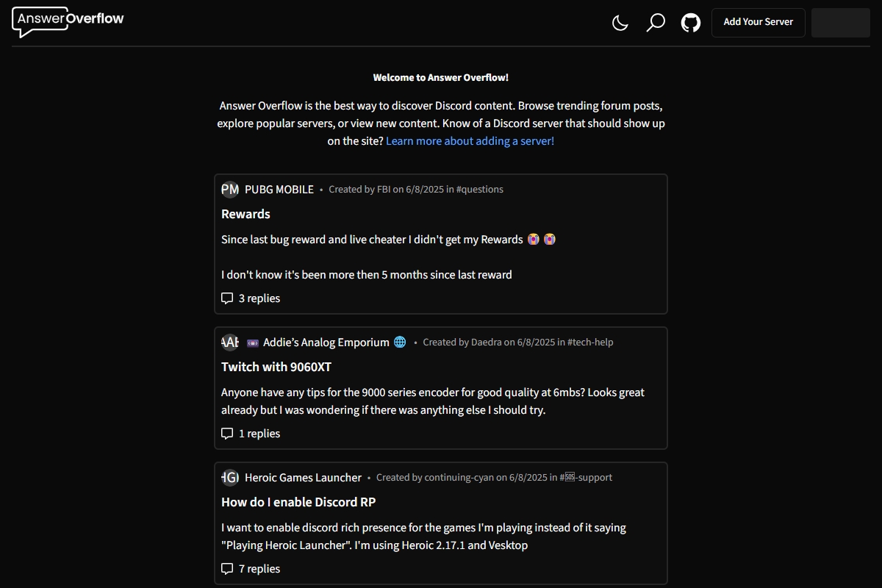
Task: Click the Heroic Games Launcher avatar
Action: [230, 478]
